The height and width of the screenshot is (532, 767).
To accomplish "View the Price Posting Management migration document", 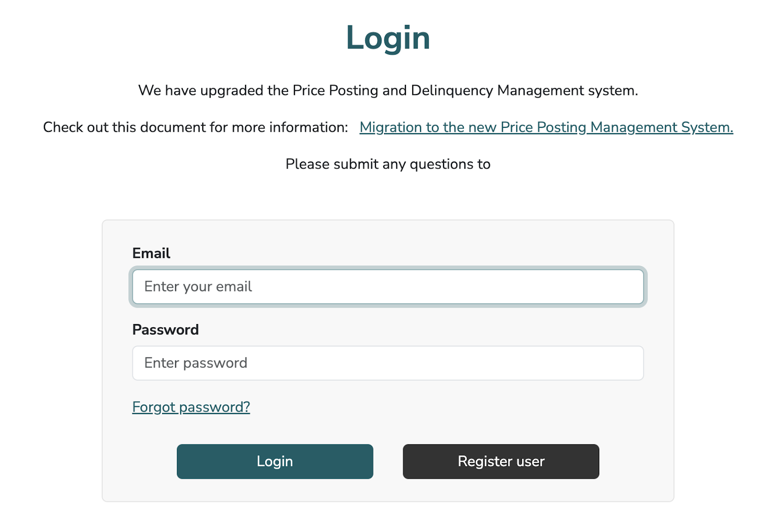I will 546,127.
